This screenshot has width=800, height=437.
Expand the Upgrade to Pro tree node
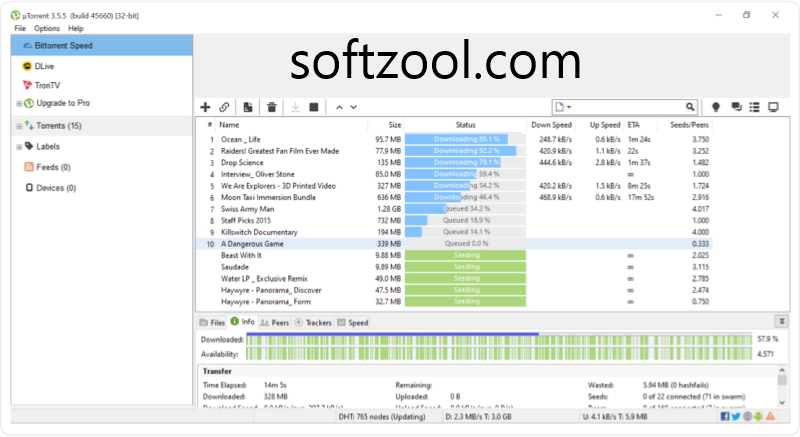click(19, 104)
